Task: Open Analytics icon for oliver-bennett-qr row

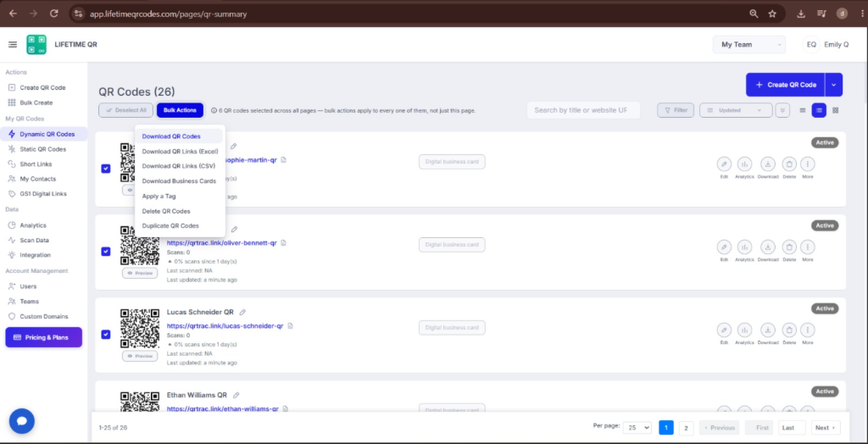Action: tap(744, 247)
